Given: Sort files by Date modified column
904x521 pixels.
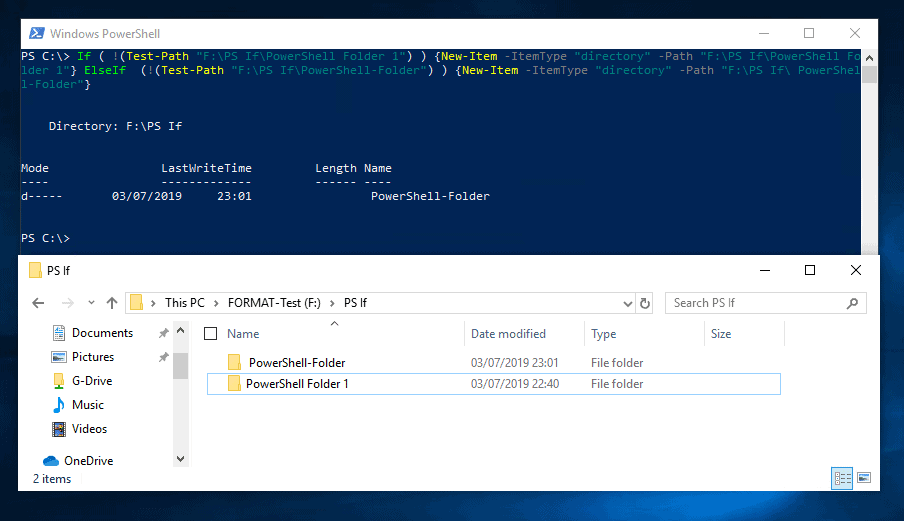Looking at the screenshot, I should pos(508,334).
